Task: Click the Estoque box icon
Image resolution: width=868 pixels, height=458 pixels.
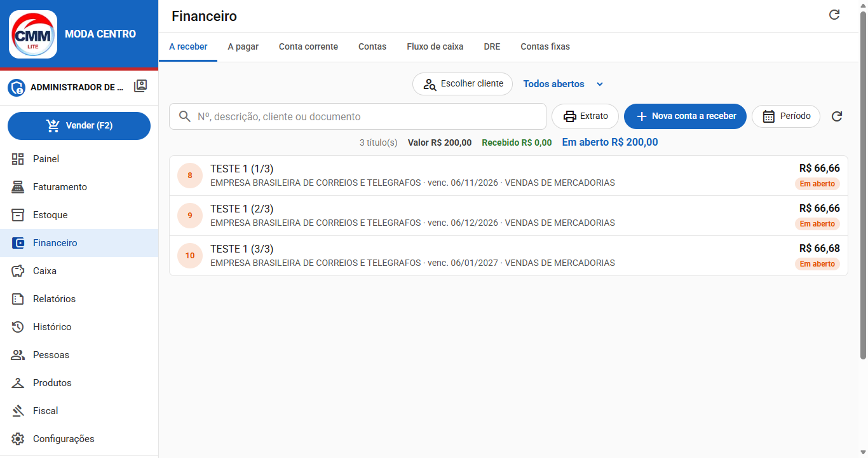Action: point(18,215)
